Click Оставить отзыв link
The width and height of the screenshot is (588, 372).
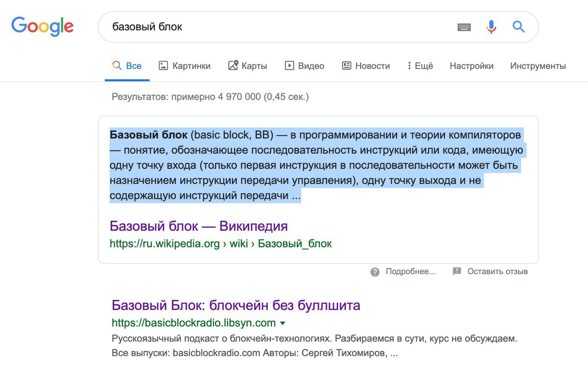pyautogui.click(x=498, y=272)
